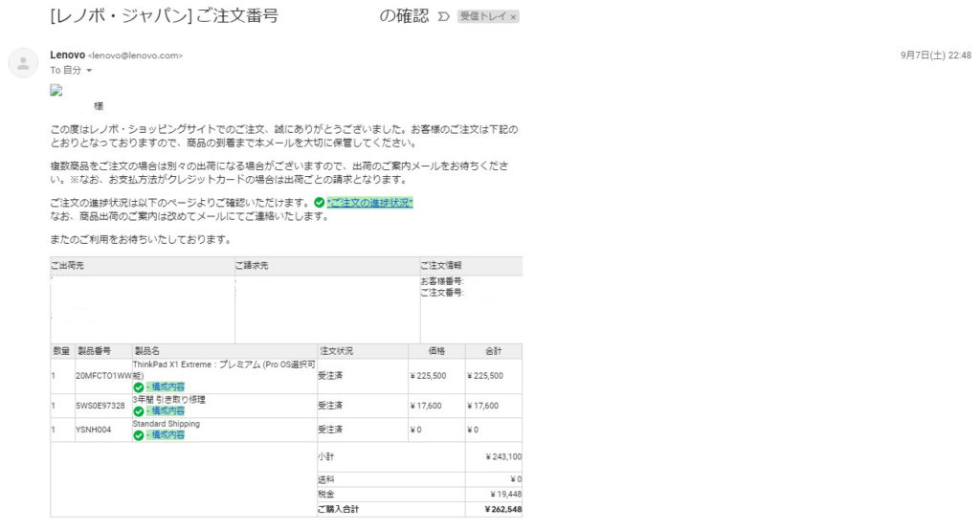Click 受注済 status in the Standard Shipping row
This screenshot has height=530, width=980.
click(330, 430)
